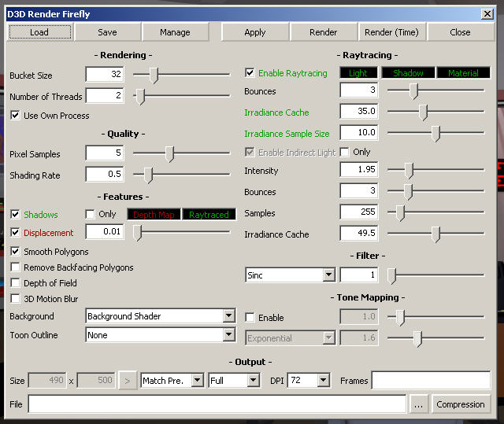
Task: Click the File path input field
Action: [217, 404]
